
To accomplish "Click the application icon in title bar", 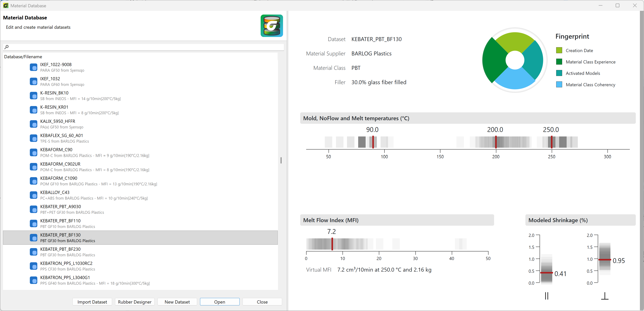I will tap(5, 5).
